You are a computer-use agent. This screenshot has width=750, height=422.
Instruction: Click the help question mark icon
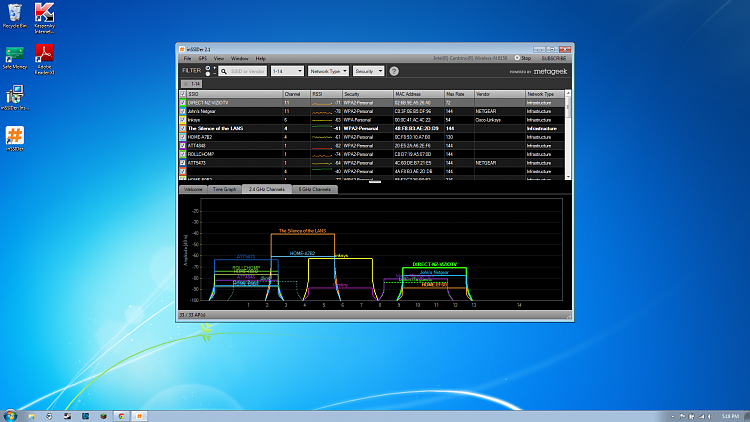pyautogui.click(x=394, y=71)
